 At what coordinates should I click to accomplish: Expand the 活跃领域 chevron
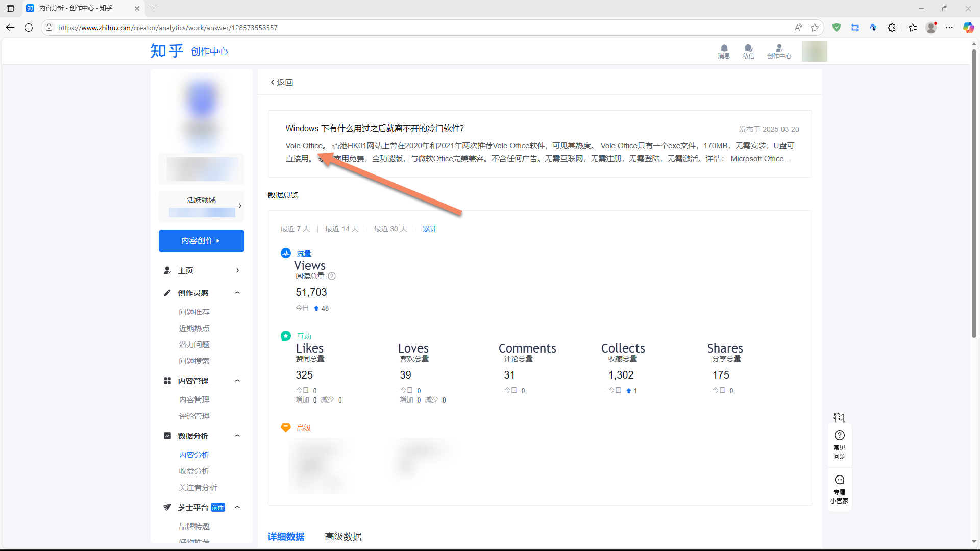(240, 206)
